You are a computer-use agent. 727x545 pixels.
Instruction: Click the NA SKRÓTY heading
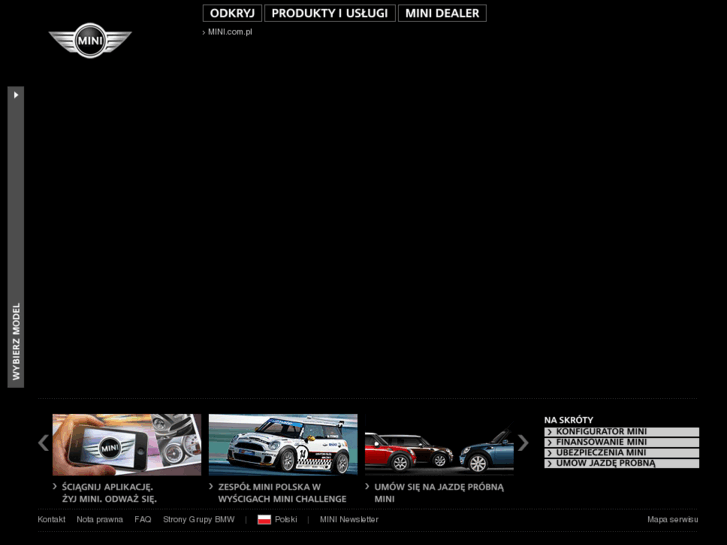(x=569, y=420)
